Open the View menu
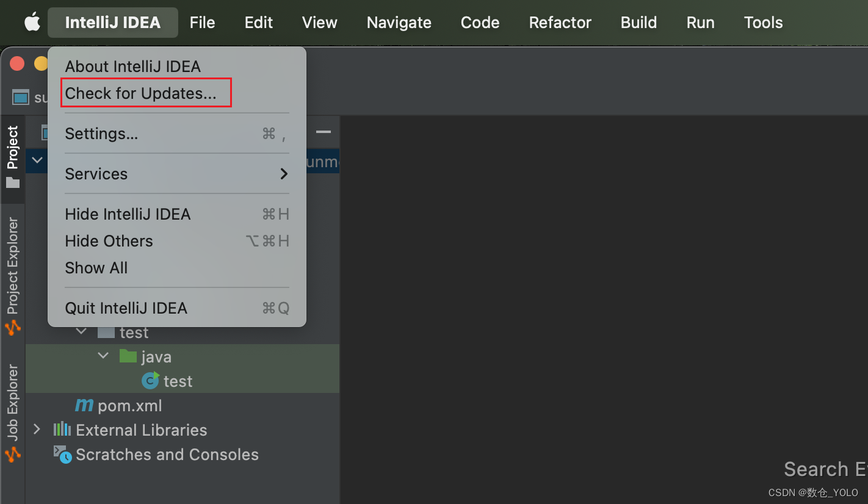The height and width of the screenshot is (504, 868). click(319, 23)
